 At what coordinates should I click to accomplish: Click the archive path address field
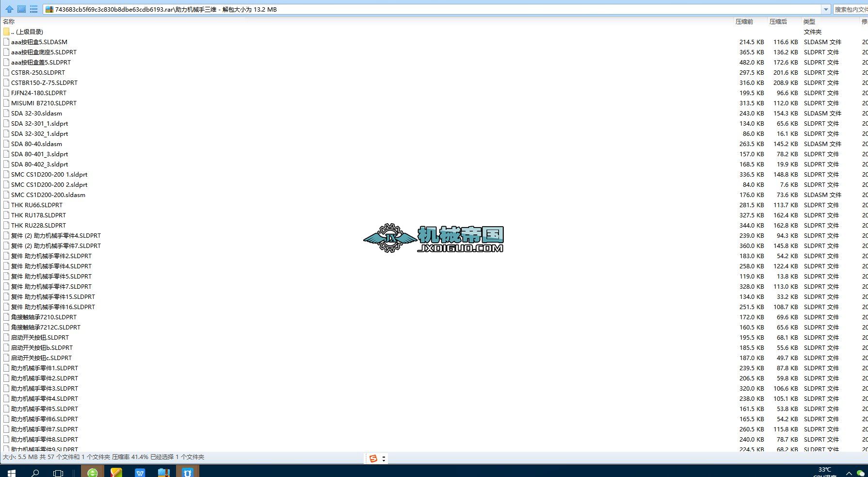[x=436, y=9]
